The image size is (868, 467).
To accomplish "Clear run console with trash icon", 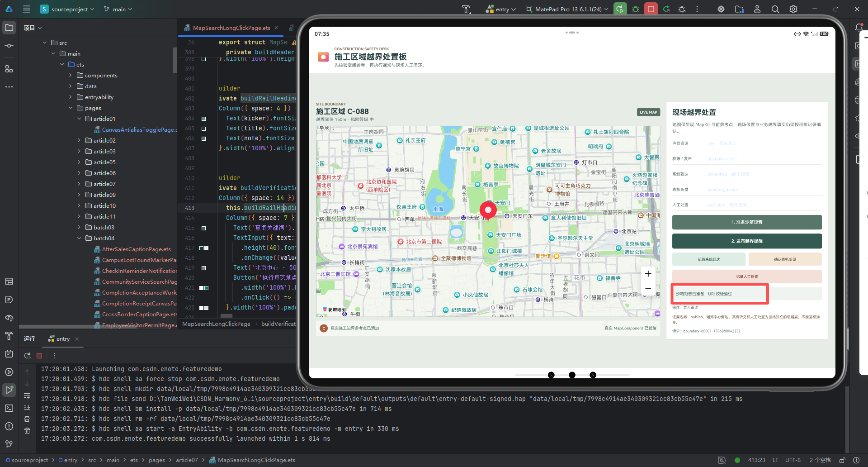I will 27,431.
